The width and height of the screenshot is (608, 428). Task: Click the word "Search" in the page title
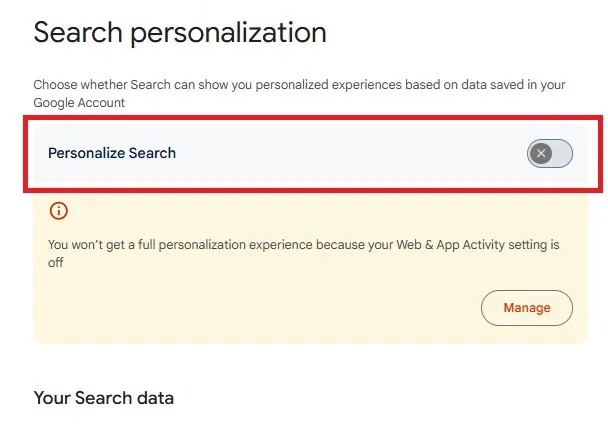pos(78,32)
